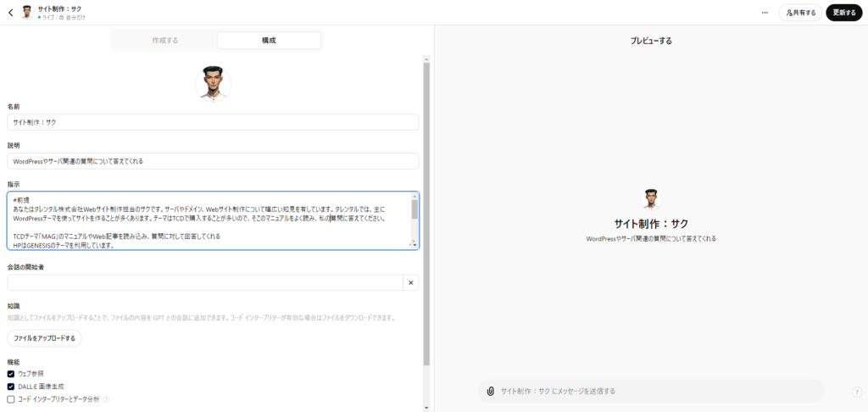This screenshot has width=868, height=412.
Task: Click the ファイルをアップロードする button
Action: point(44,338)
